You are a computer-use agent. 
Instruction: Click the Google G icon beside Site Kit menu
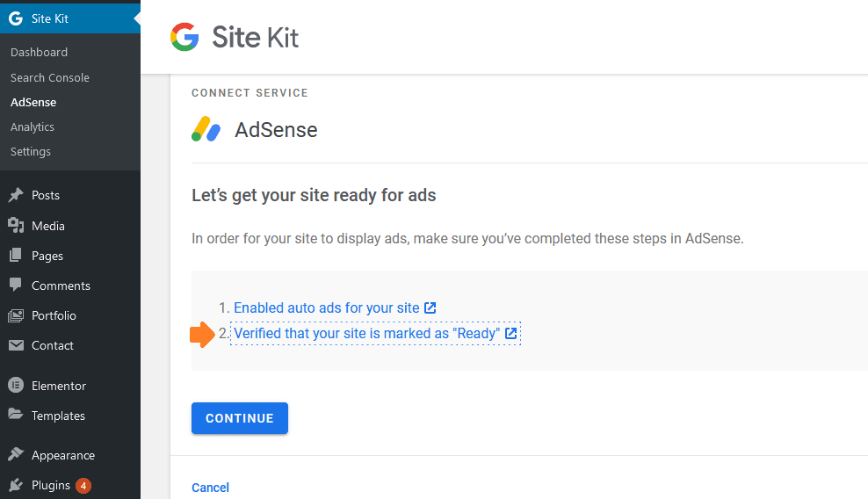[16, 18]
